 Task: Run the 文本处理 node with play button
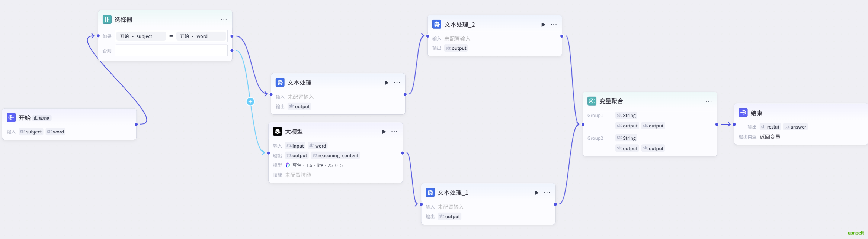pos(387,83)
